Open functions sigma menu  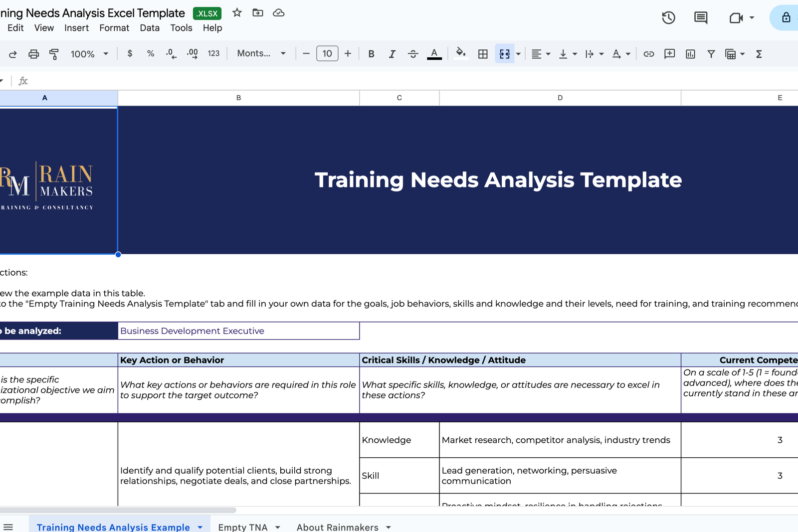(759, 54)
